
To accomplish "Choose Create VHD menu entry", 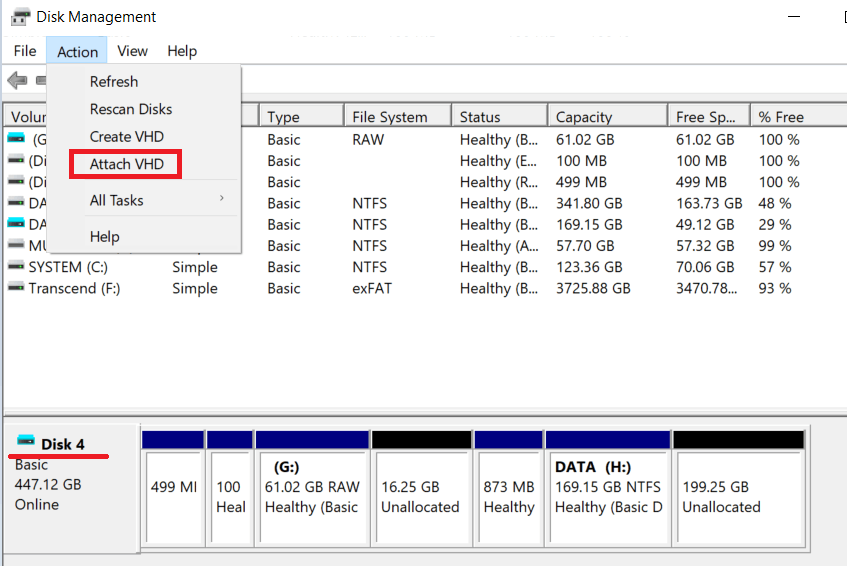I will pos(126,136).
